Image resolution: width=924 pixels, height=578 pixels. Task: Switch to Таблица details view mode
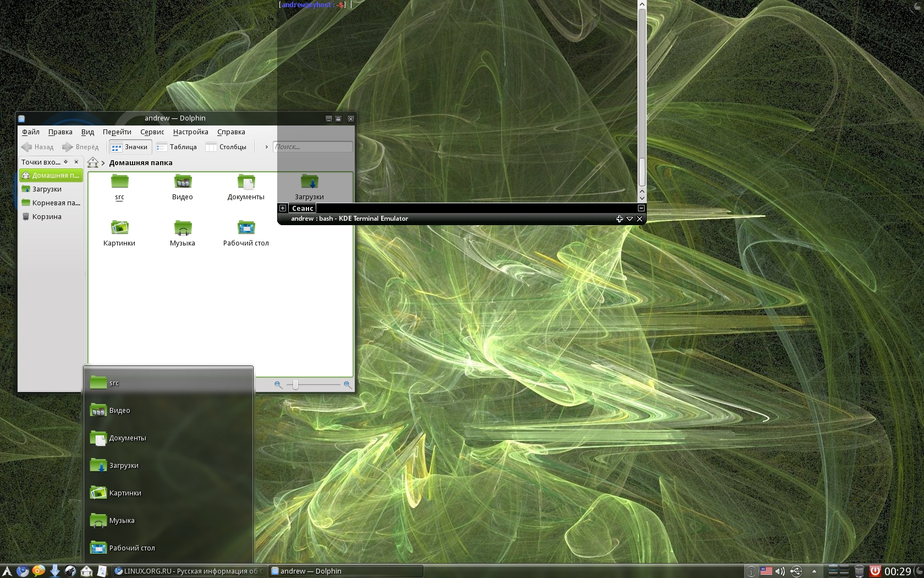pyautogui.click(x=177, y=147)
